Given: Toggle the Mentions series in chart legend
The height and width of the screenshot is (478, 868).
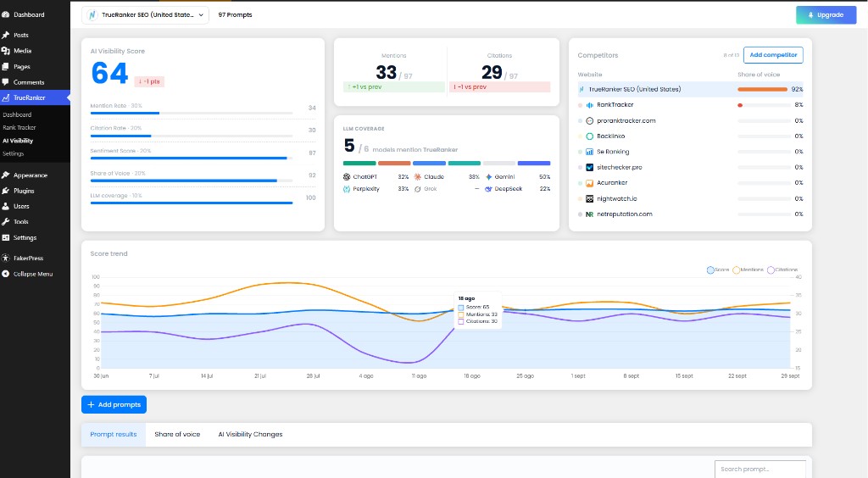Looking at the screenshot, I should tap(748, 270).
